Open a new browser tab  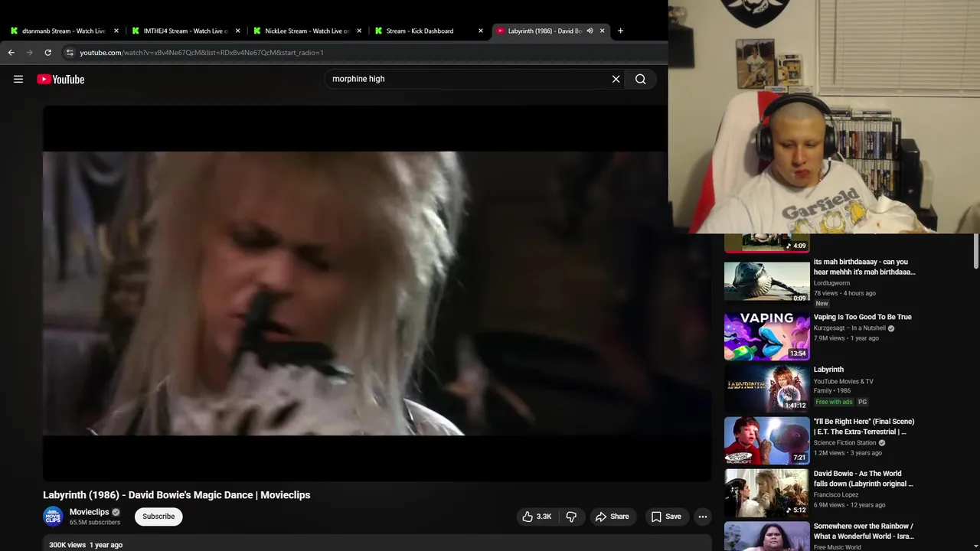click(620, 31)
